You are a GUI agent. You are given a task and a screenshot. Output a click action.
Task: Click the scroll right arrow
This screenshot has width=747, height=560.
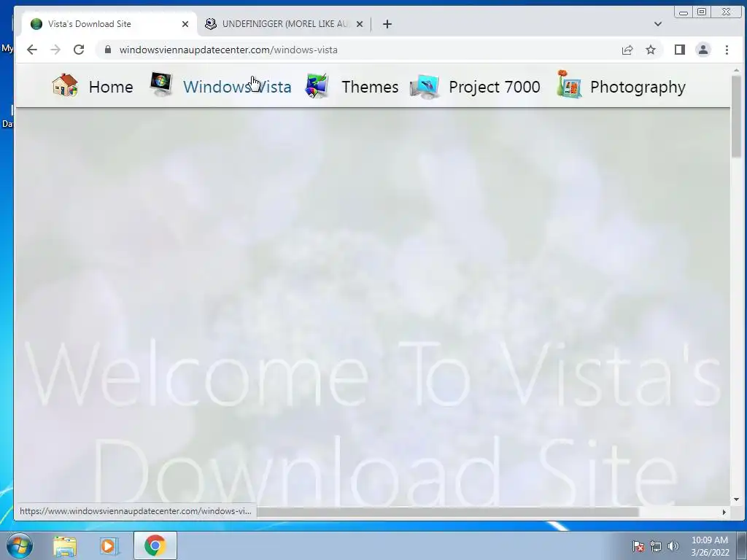[x=724, y=512]
